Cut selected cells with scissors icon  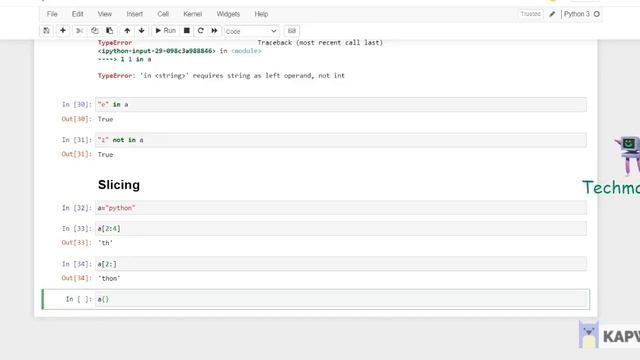coord(80,31)
